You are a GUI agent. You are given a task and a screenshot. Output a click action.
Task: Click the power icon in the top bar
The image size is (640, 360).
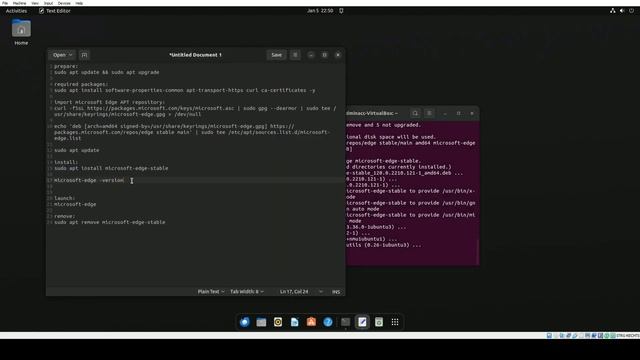tap(631, 11)
